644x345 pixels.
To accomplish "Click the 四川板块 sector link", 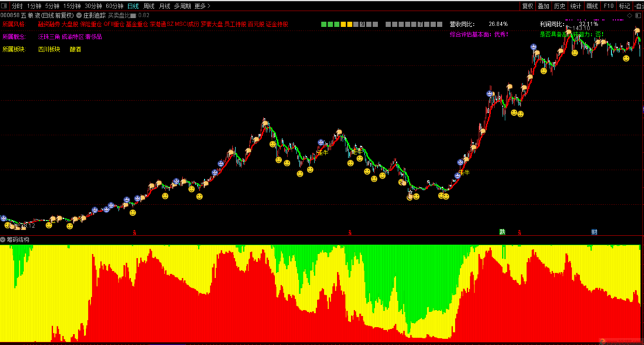I will point(49,49).
